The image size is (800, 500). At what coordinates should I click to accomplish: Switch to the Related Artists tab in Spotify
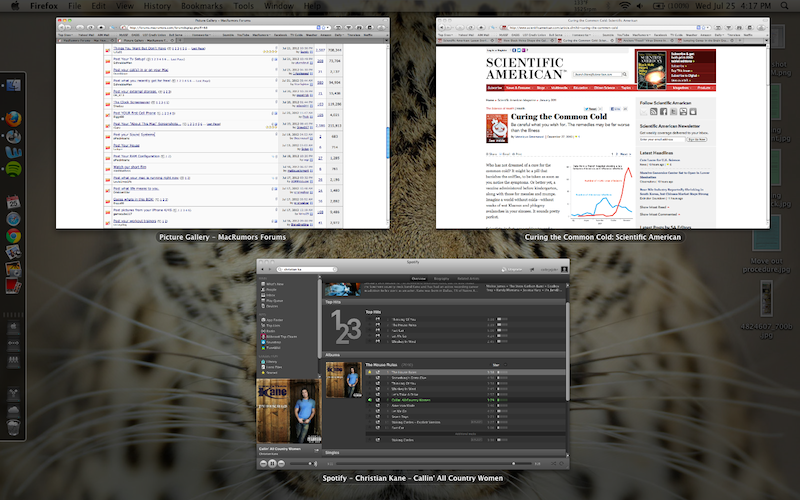click(468, 279)
